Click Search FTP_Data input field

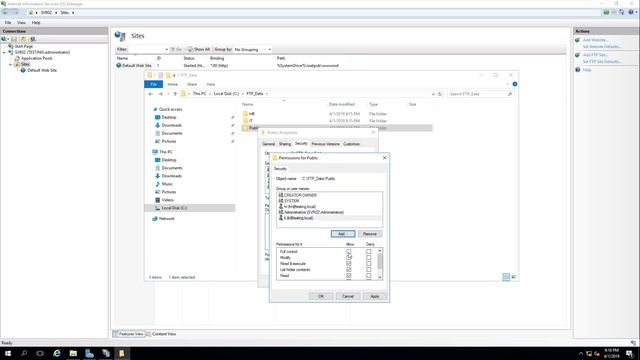point(480,94)
